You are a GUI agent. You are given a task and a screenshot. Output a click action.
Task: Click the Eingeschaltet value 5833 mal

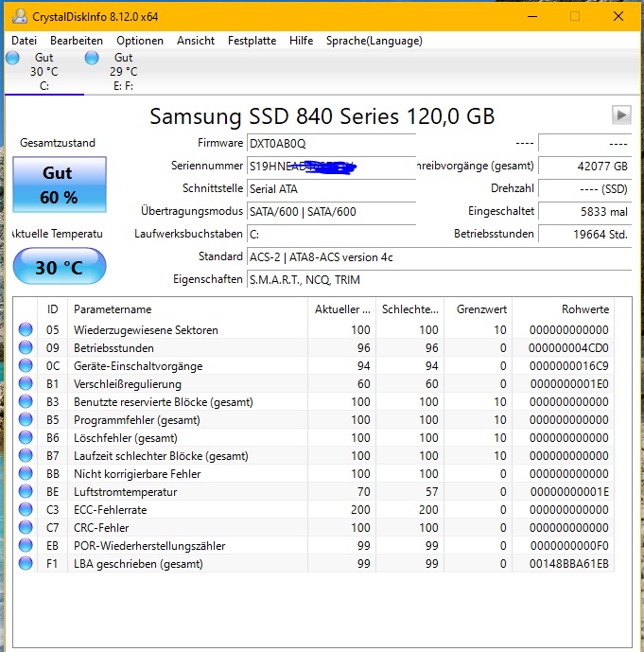(585, 212)
